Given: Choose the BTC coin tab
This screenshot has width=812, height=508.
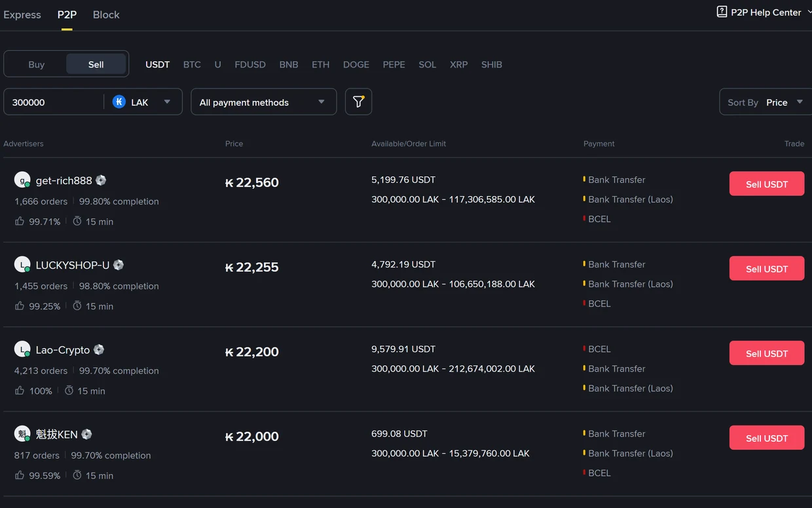Looking at the screenshot, I should pyautogui.click(x=192, y=64).
